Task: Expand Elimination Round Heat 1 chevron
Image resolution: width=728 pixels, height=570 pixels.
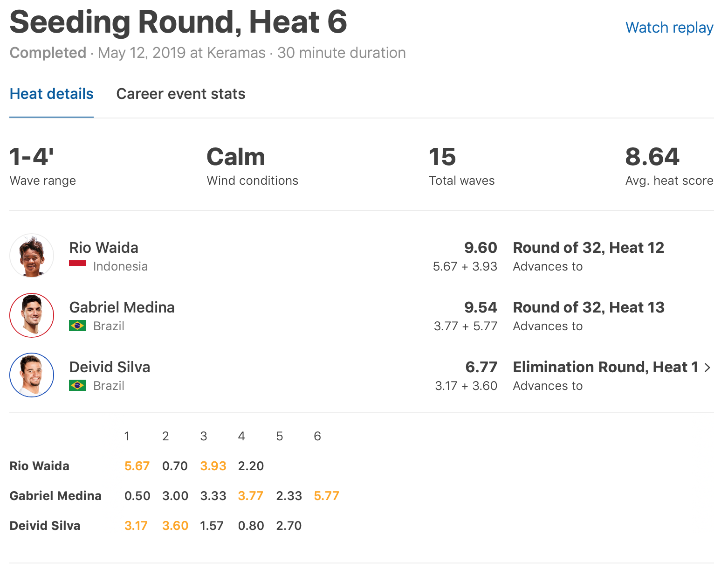Action: click(707, 368)
